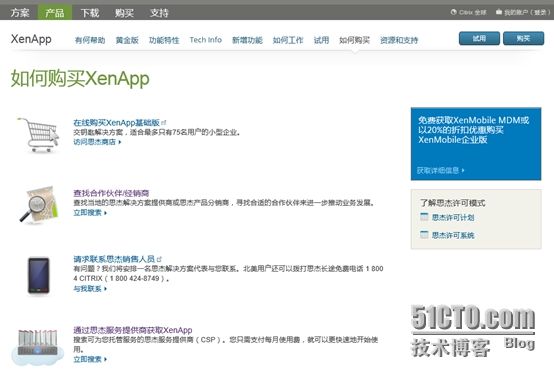The width and height of the screenshot is (554, 376).
Task: Click the blue 试用 button
Action: pyautogui.click(x=479, y=38)
